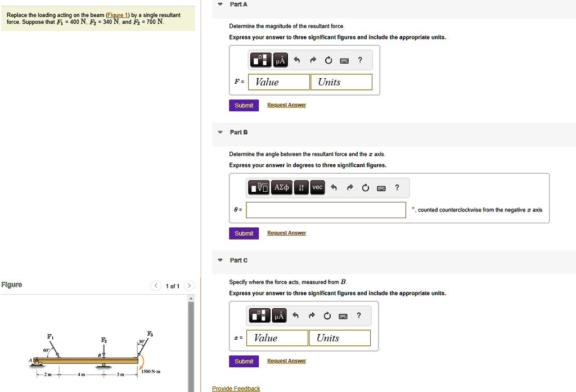Click the Units field in Part C

[340, 338]
